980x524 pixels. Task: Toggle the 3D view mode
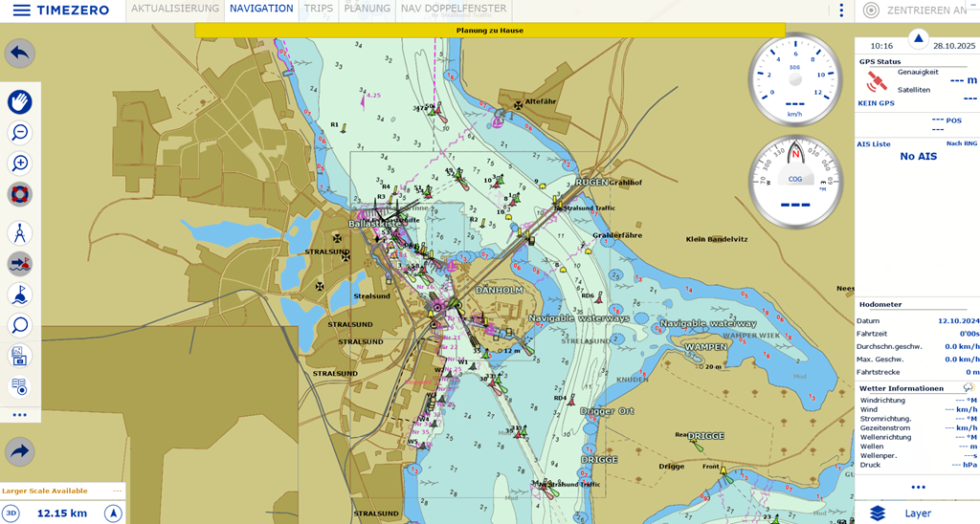tap(11, 513)
